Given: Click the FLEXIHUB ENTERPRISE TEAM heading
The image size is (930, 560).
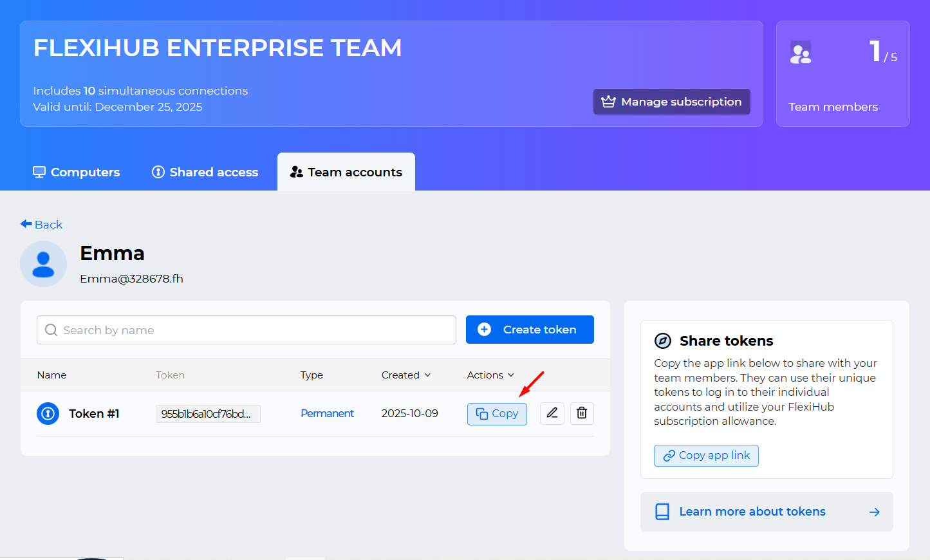Looking at the screenshot, I should point(218,48).
